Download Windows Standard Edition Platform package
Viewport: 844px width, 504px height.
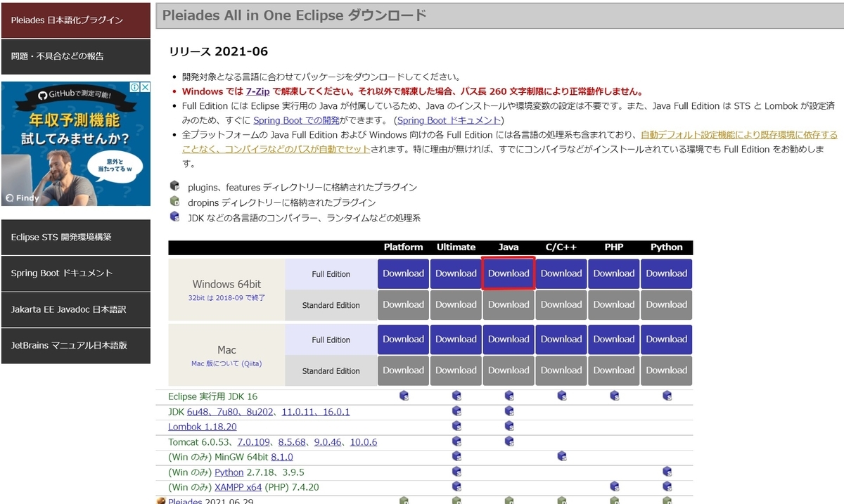pos(404,304)
